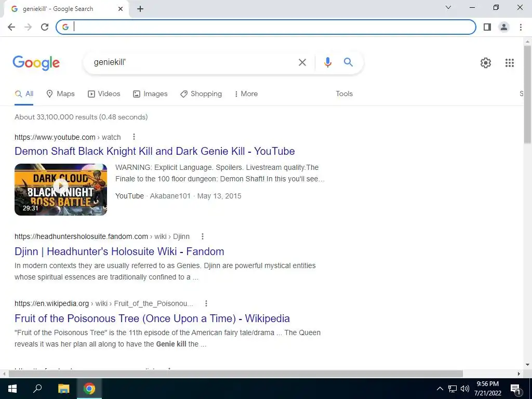Viewport: 532px width, 399px height.
Task: Open Google settings gear
Action: pos(486,63)
